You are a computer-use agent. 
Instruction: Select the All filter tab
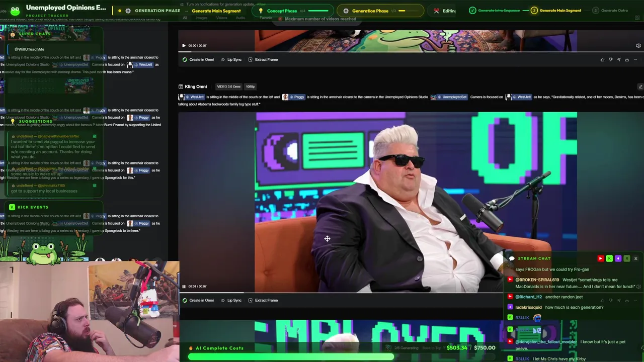pos(185,18)
